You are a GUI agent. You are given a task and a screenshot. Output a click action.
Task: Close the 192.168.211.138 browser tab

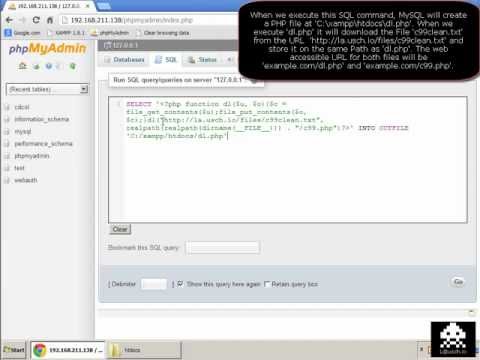point(88,6)
